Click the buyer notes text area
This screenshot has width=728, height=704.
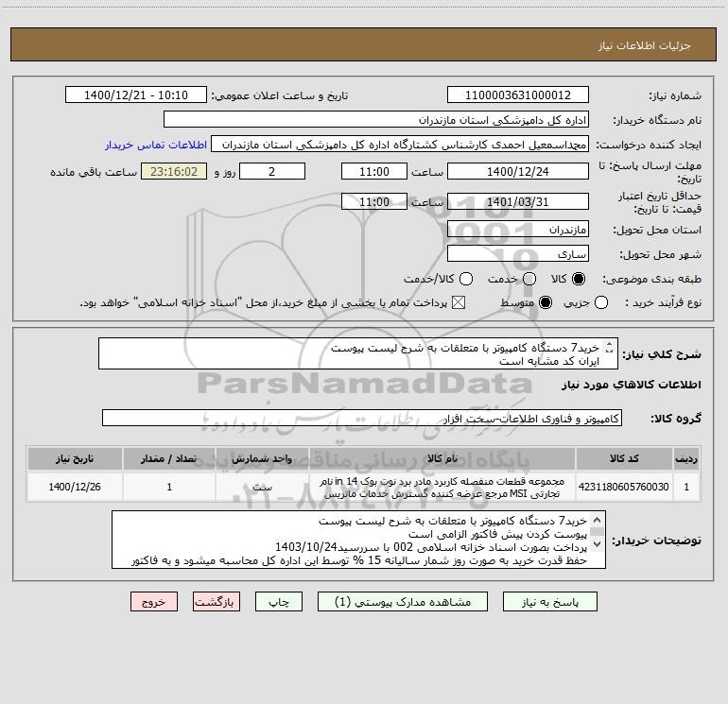click(359, 540)
